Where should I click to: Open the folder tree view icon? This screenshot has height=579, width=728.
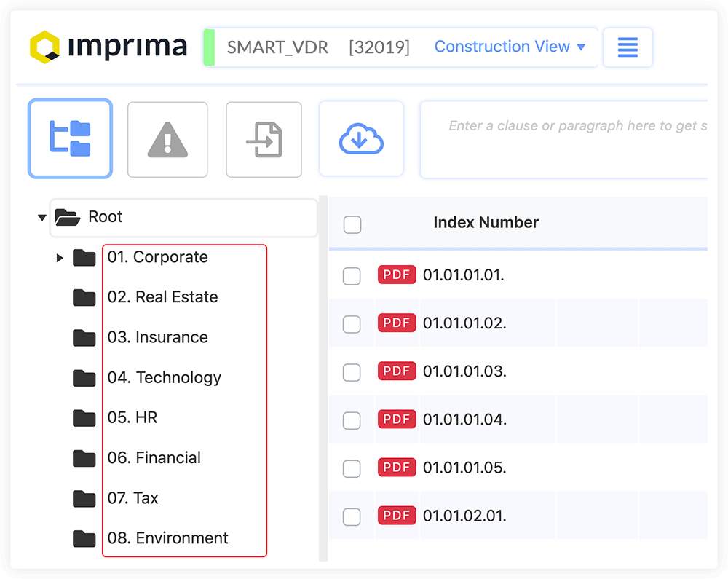[x=70, y=138]
